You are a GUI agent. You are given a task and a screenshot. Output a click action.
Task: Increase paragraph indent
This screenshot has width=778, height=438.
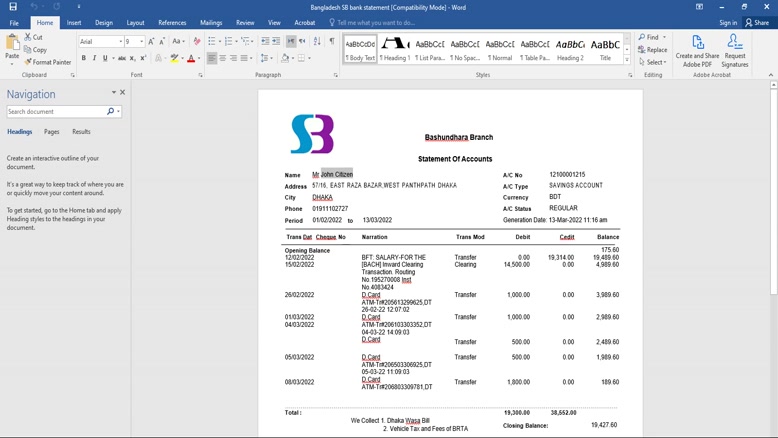pyautogui.click(x=276, y=41)
